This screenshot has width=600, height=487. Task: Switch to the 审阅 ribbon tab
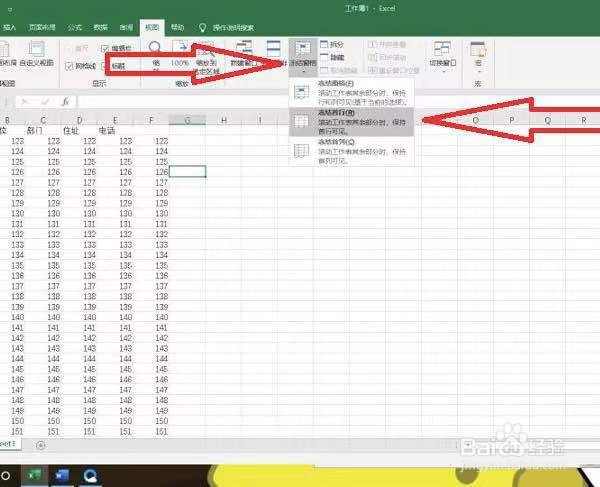[x=126, y=28]
